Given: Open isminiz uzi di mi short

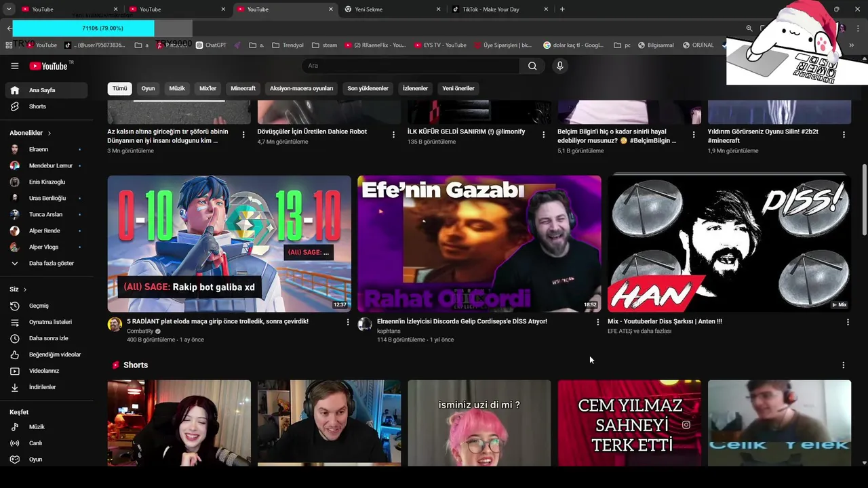Looking at the screenshot, I should click(479, 423).
